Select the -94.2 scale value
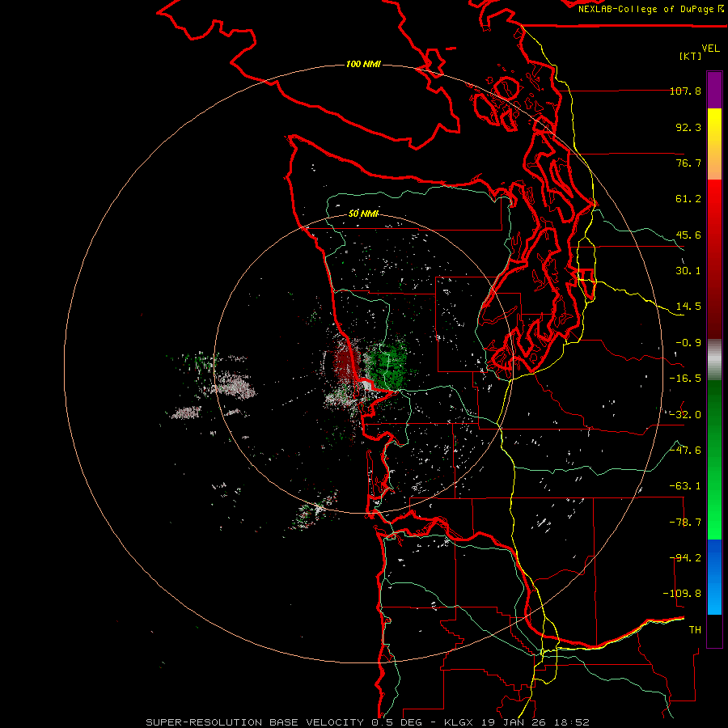 (x=685, y=558)
